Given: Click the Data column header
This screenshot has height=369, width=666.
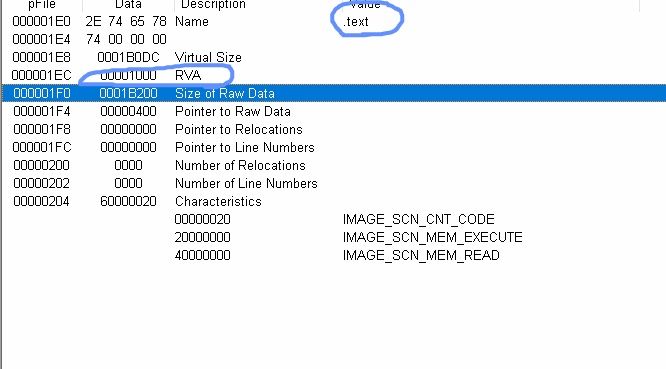Looking at the screenshot, I should (x=128, y=5).
